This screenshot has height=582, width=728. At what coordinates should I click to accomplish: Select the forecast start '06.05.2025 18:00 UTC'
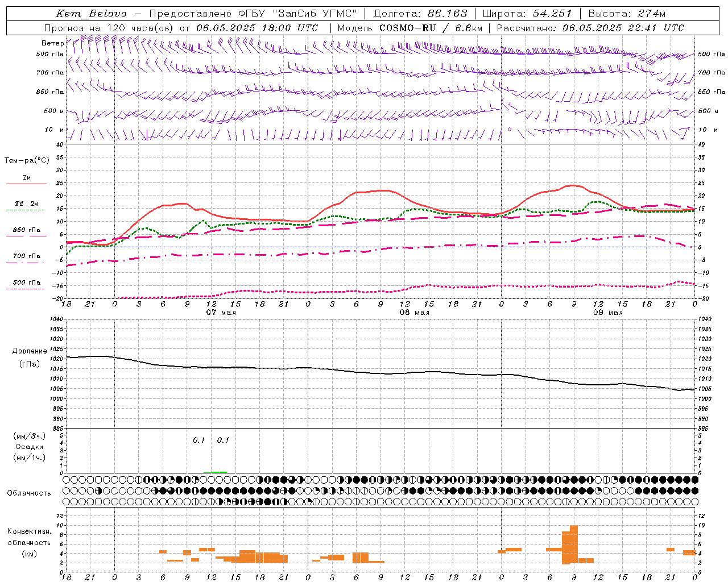[257, 28]
